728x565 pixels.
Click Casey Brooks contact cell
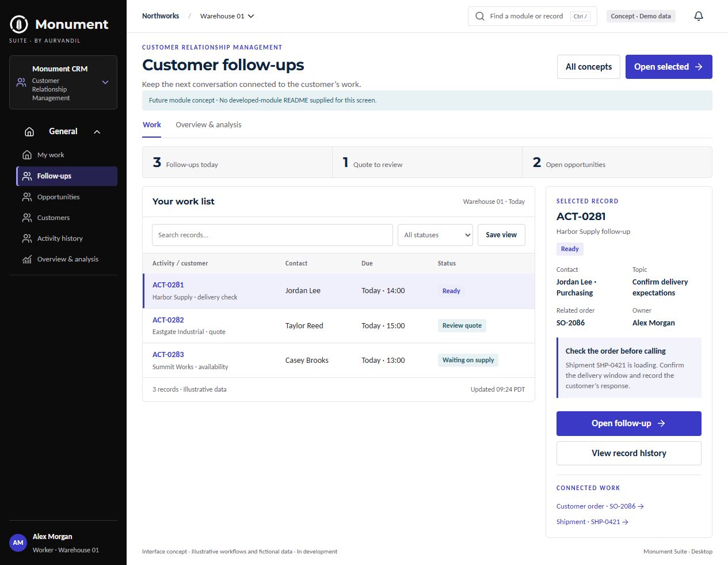(x=307, y=360)
